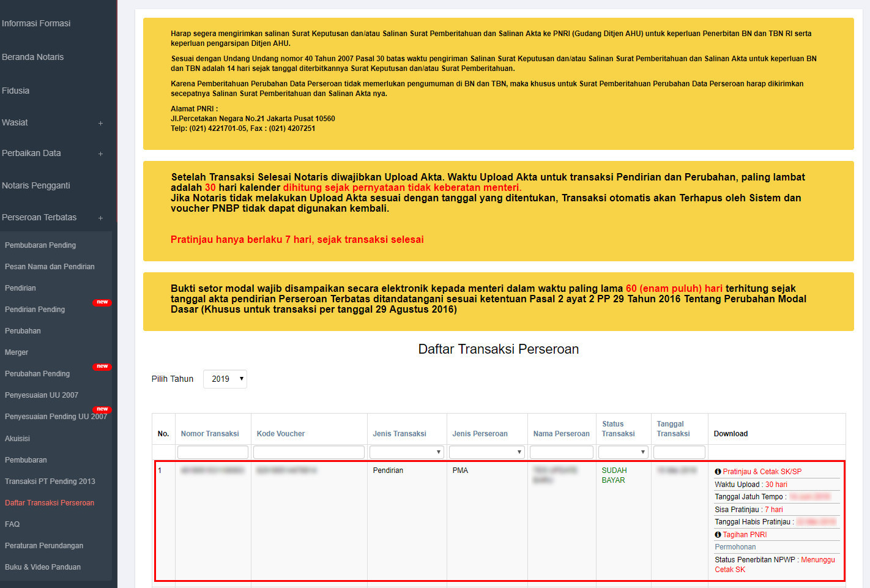Click Waktu Upload 30 hari text

[x=751, y=485]
